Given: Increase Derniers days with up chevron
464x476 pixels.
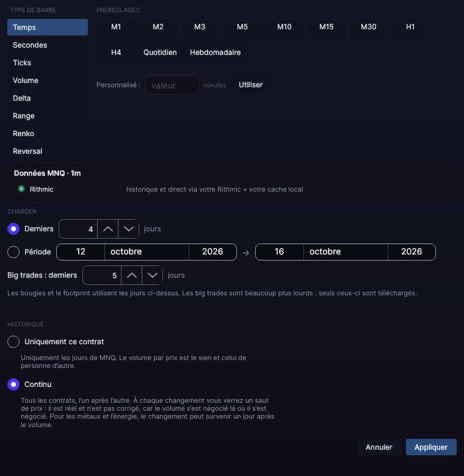Looking at the screenshot, I should click(x=108, y=229).
